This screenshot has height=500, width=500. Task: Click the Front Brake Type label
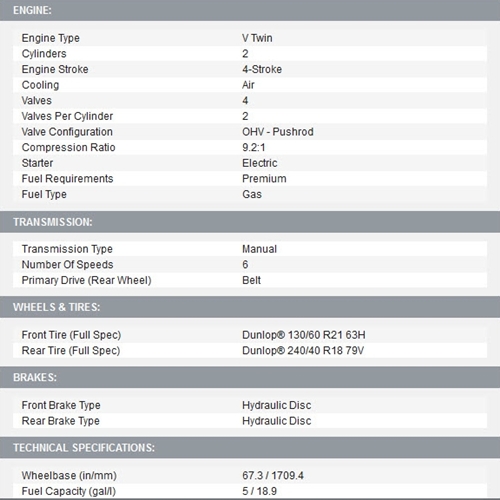click(x=61, y=405)
